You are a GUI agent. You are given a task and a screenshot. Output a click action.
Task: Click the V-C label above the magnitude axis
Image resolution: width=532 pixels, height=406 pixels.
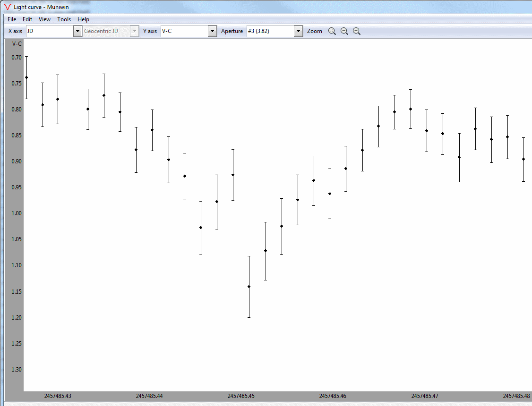(17, 44)
